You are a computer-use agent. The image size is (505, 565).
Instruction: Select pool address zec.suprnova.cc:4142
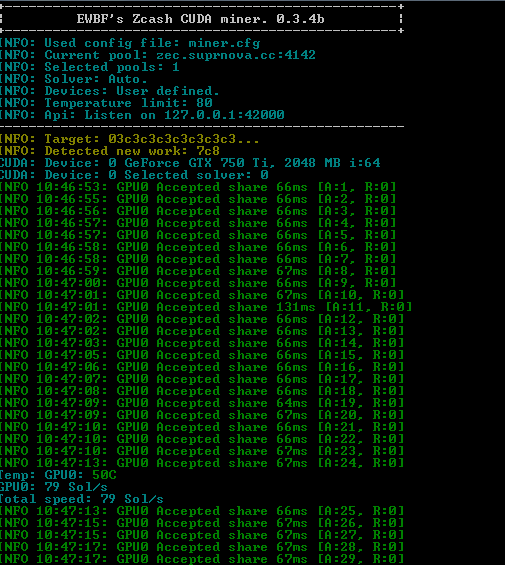pos(236,55)
